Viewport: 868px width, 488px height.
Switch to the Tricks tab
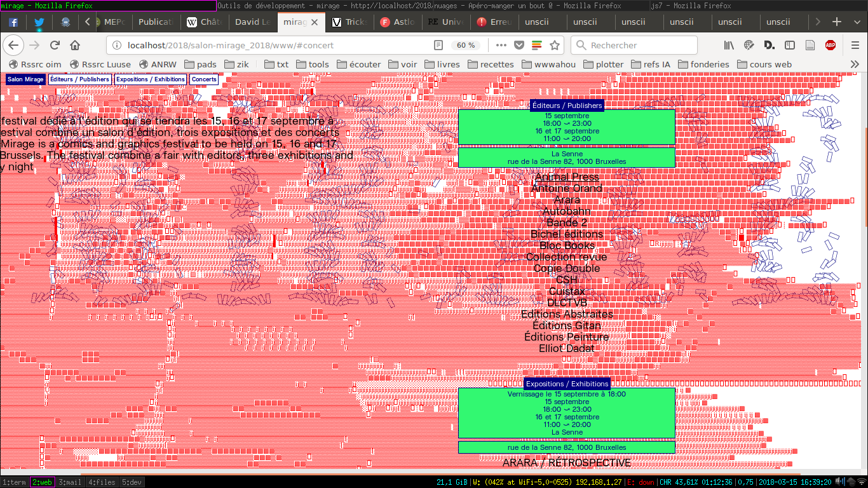coord(350,22)
